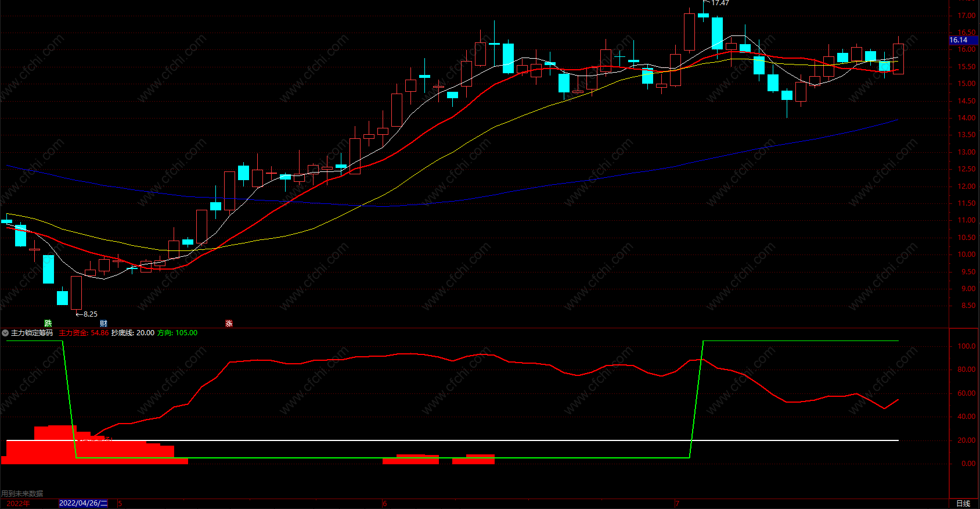980x509 pixels.
Task: Click the 17.47 highest price label
Action: pos(720,3)
